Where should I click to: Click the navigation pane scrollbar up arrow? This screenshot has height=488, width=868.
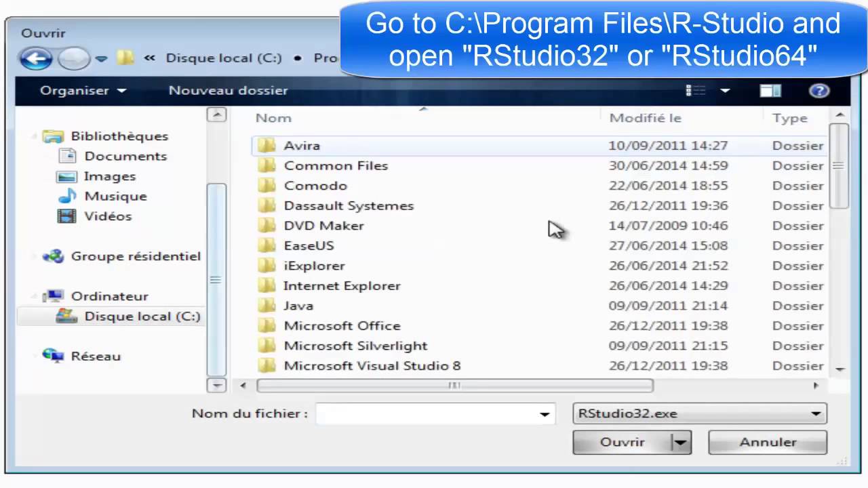(x=216, y=115)
